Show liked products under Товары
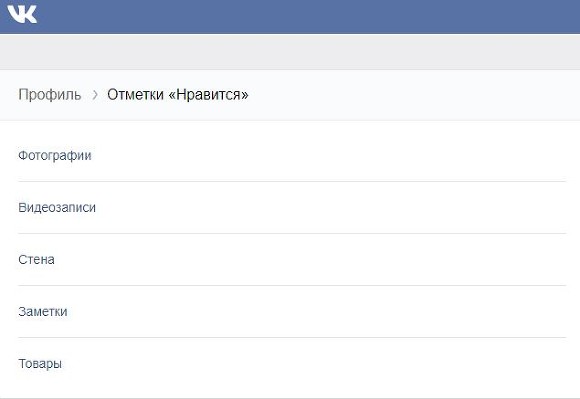The width and height of the screenshot is (580, 399). click(40, 364)
